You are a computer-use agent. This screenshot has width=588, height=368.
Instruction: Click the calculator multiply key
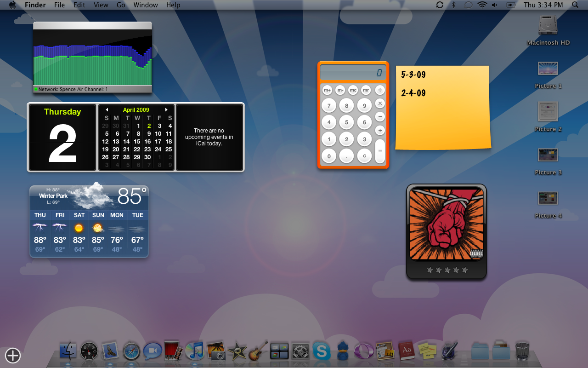tap(380, 103)
